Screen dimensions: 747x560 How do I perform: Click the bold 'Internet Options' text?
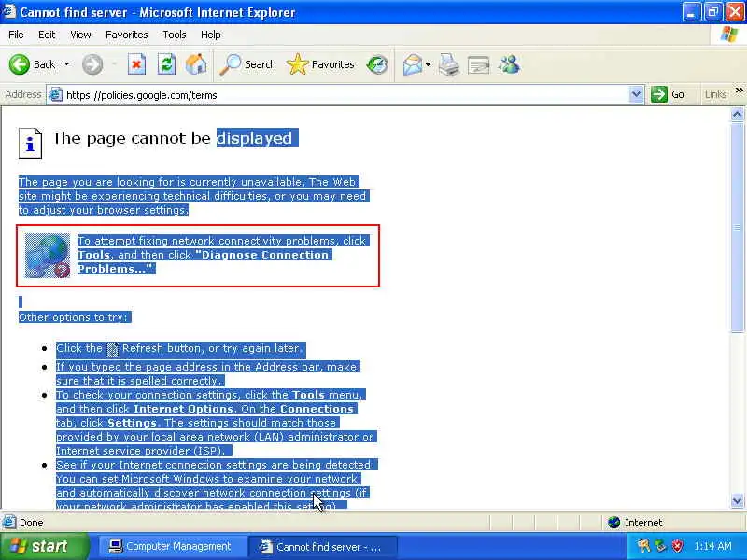coord(183,409)
